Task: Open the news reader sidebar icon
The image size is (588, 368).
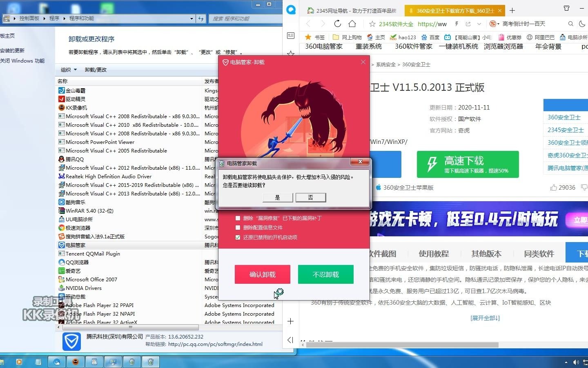Action: pyautogui.click(x=291, y=36)
